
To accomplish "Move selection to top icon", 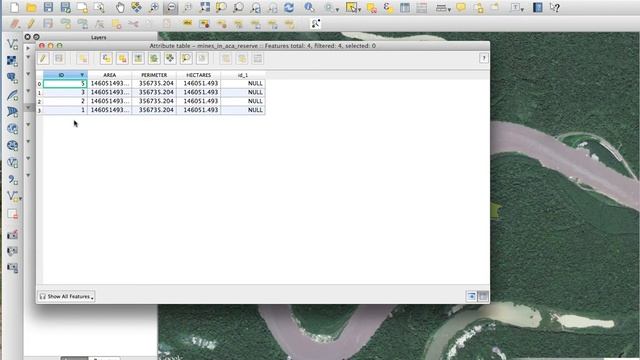I will pyautogui.click(x=138, y=58).
